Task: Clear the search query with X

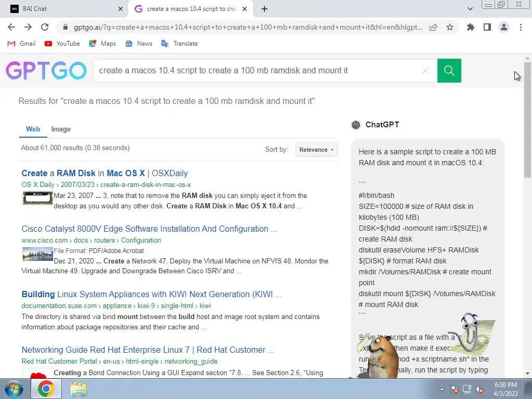Action: [x=425, y=71]
